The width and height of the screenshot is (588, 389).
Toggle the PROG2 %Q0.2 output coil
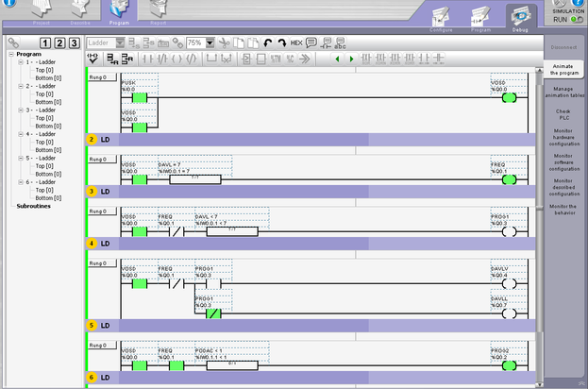click(x=510, y=365)
